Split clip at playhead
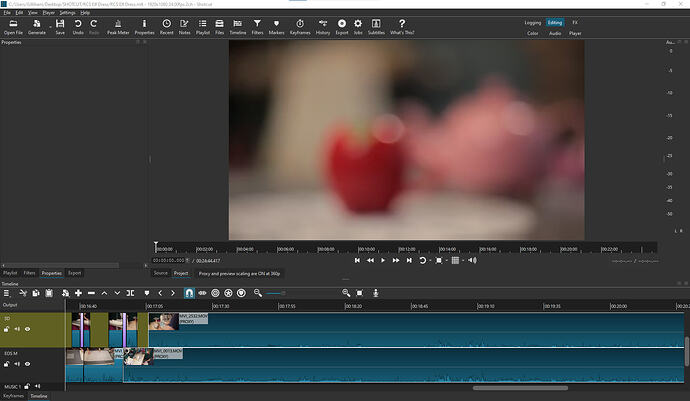This screenshot has width=690, height=401. pos(130,293)
